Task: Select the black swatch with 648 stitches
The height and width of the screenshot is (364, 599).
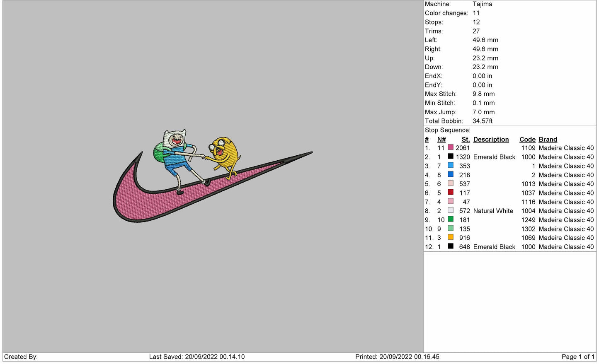Action: tap(450, 246)
